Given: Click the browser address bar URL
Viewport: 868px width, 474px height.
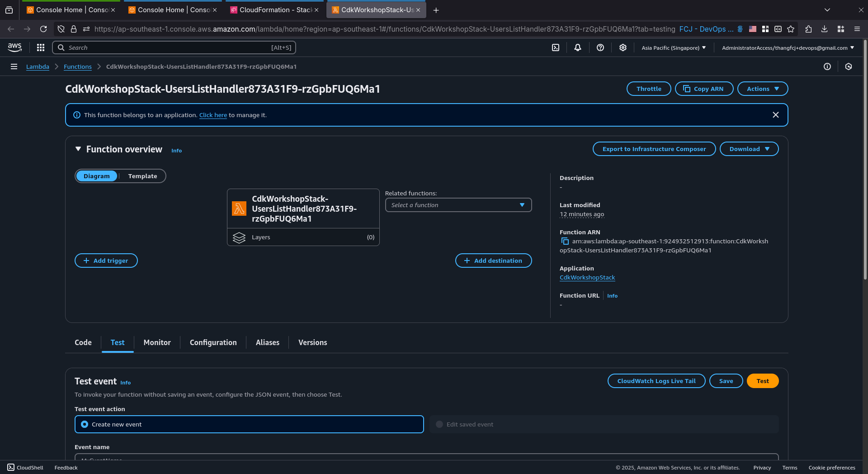Looking at the screenshot, I should pos(385,29).
